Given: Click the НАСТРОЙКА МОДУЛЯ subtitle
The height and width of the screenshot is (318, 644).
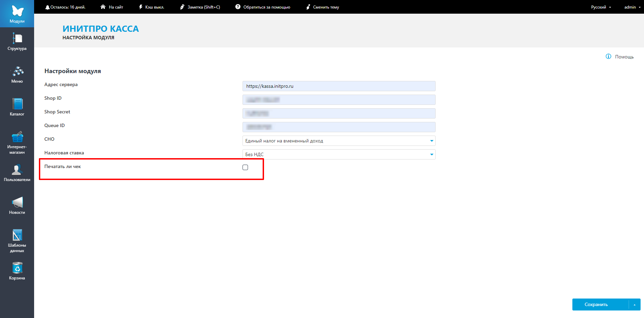Looking at the screenshot, I should click(x=88, y=38).
